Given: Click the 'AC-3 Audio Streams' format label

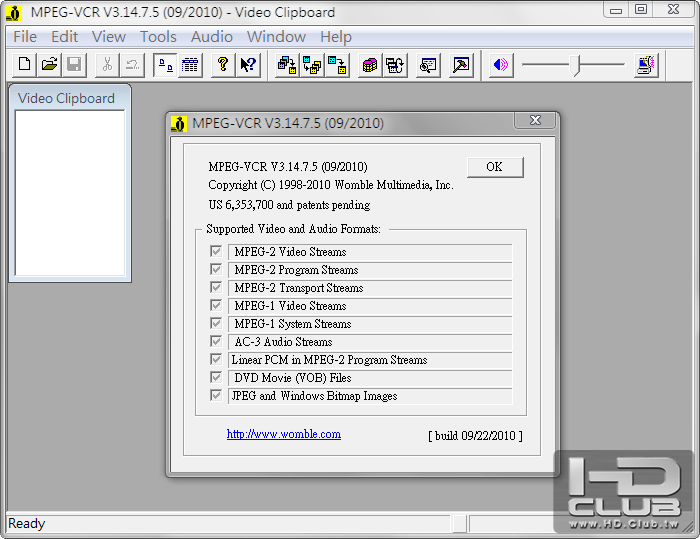Looking at the screenshot, I should [283, 342].
